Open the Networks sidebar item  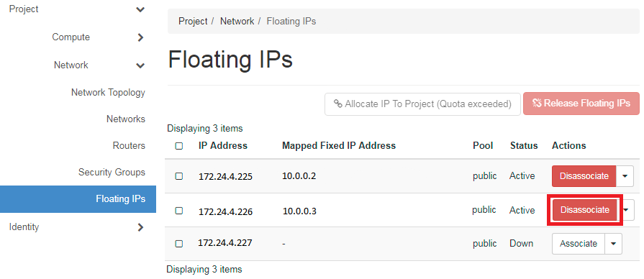[126, 119]
